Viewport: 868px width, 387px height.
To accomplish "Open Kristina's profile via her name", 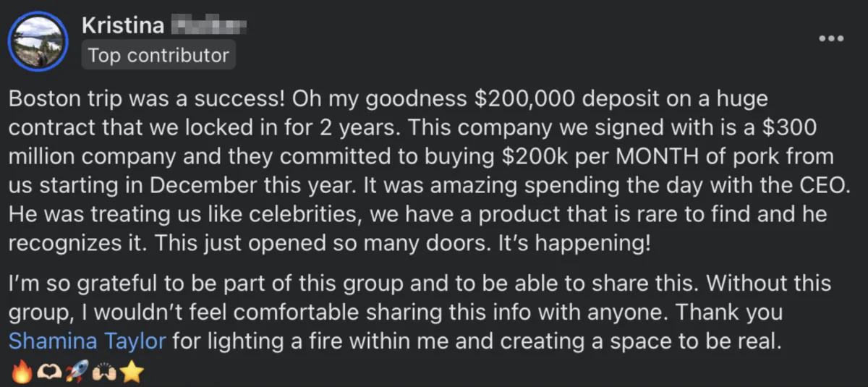I will (122, 27).
